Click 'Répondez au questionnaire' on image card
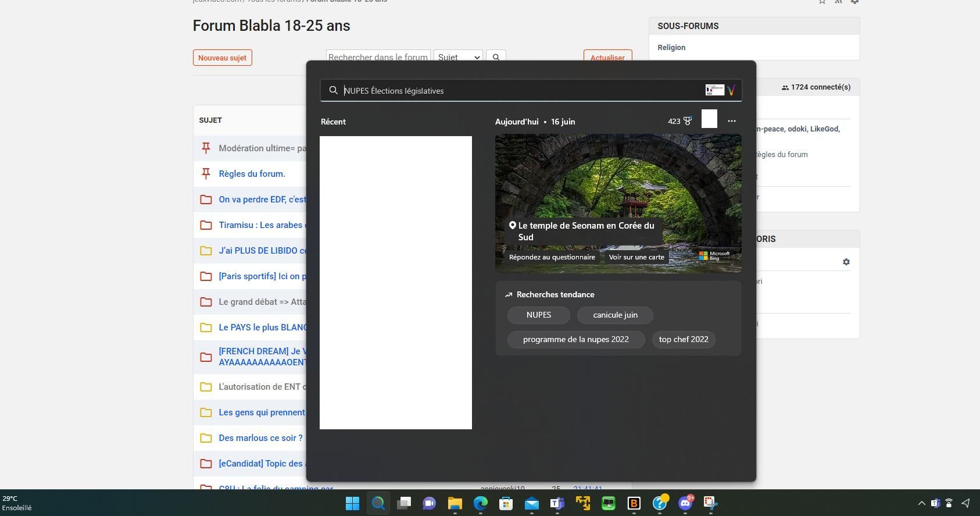Image resolution: width=980 pixels, height=516 pixels. point(552,257)
